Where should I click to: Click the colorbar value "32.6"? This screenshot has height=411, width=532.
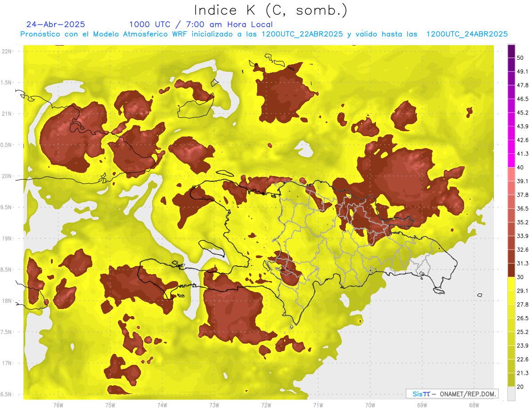[x=522, y=250]
